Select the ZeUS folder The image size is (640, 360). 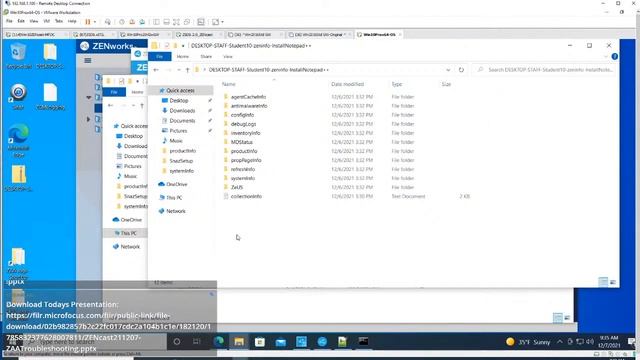pyautogui.click(x=237, y=187)
